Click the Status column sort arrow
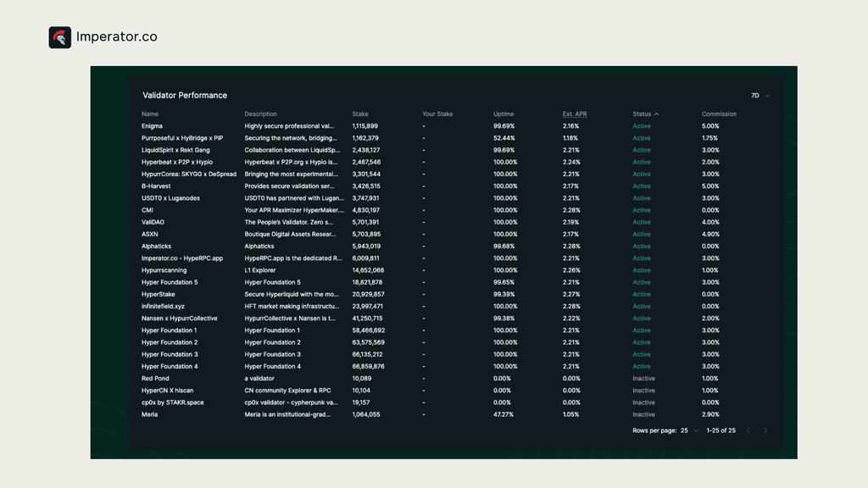 655,114
